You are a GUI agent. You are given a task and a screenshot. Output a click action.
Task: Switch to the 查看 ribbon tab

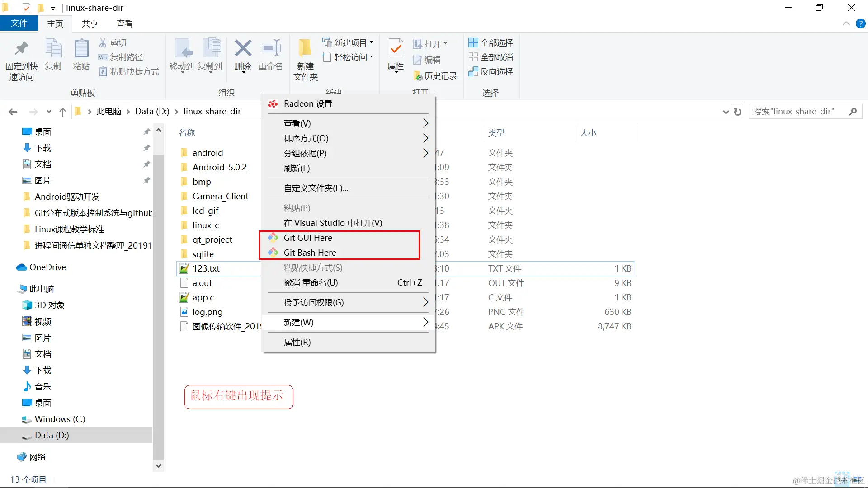tap(124, 23)
